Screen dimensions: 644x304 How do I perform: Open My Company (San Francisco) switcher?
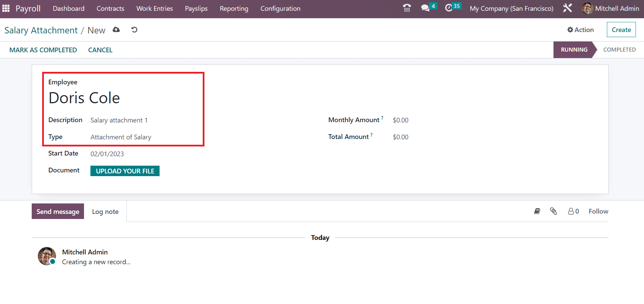click(x=511, y=8)
